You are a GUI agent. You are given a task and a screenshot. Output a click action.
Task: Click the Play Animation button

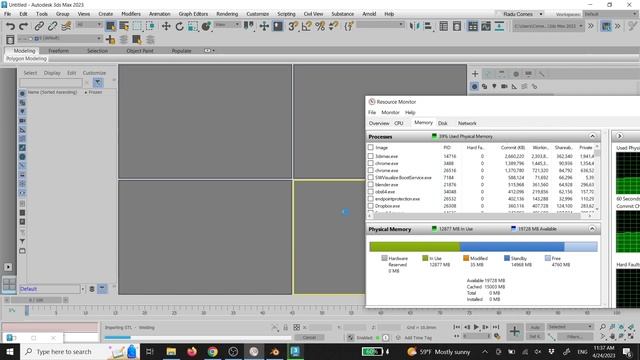coord(476,327)
